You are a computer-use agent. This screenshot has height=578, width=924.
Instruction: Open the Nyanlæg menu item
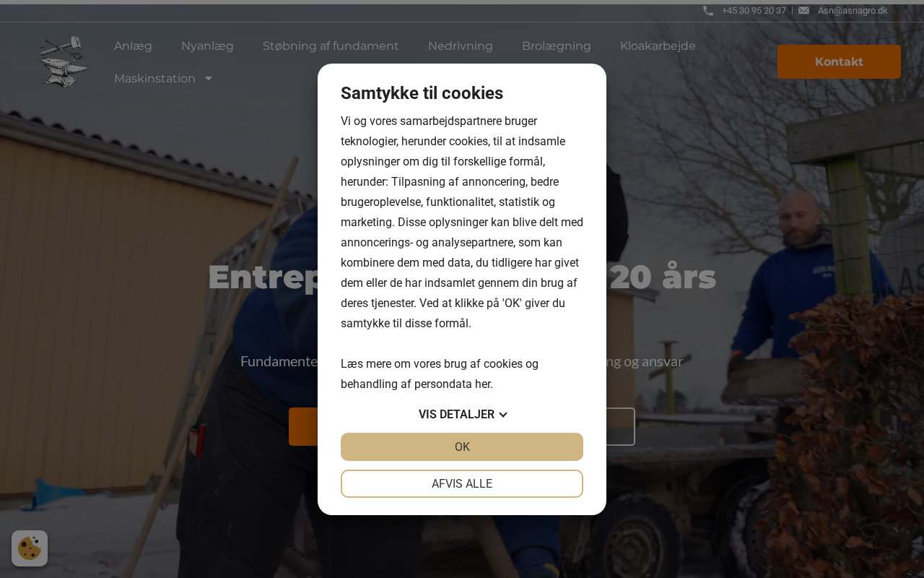coord(207,46)
